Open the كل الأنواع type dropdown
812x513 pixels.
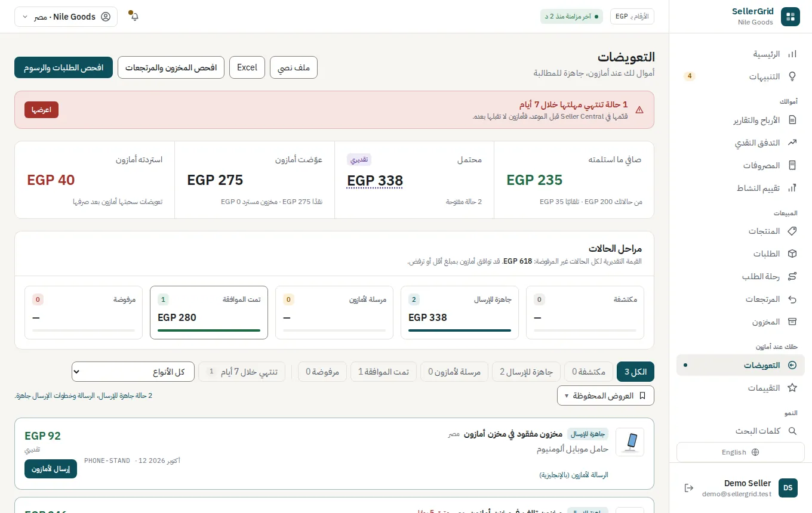(133, 372)
